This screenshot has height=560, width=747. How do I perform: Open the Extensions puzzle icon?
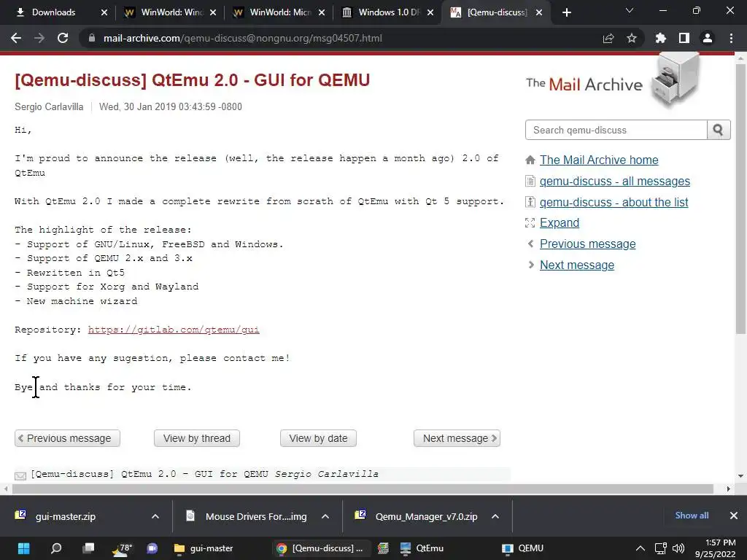pyautogui.click(x=660, y=38)
